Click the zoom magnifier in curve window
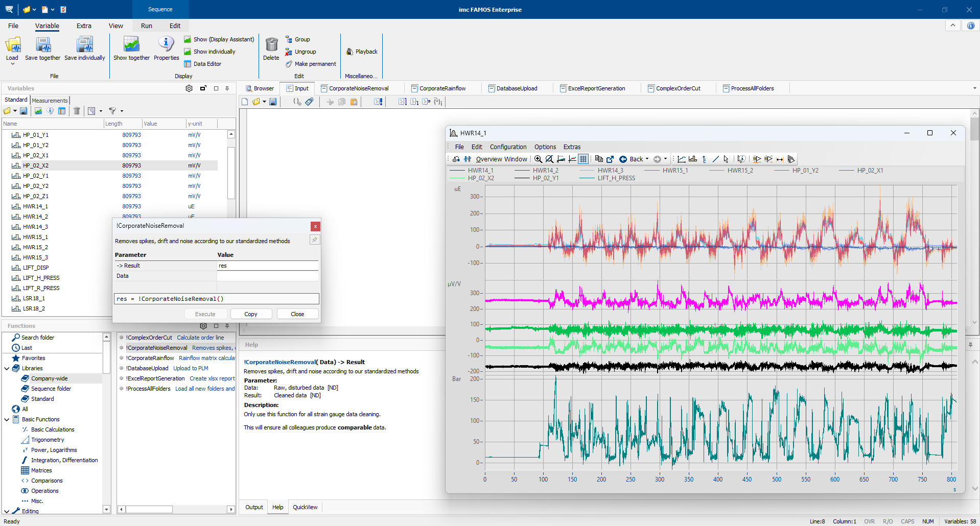980x526 pixels. 538,159
